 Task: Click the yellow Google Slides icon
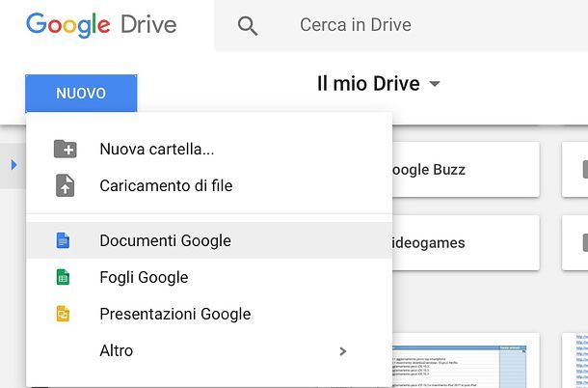coord(63,314)
